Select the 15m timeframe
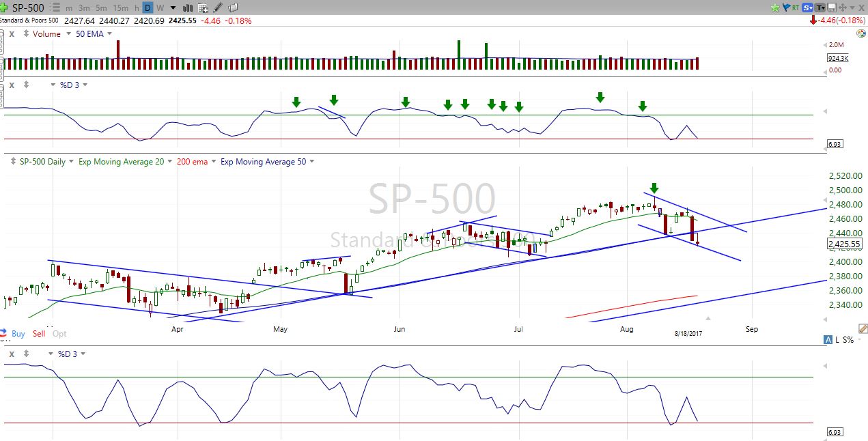 [120, 8]
